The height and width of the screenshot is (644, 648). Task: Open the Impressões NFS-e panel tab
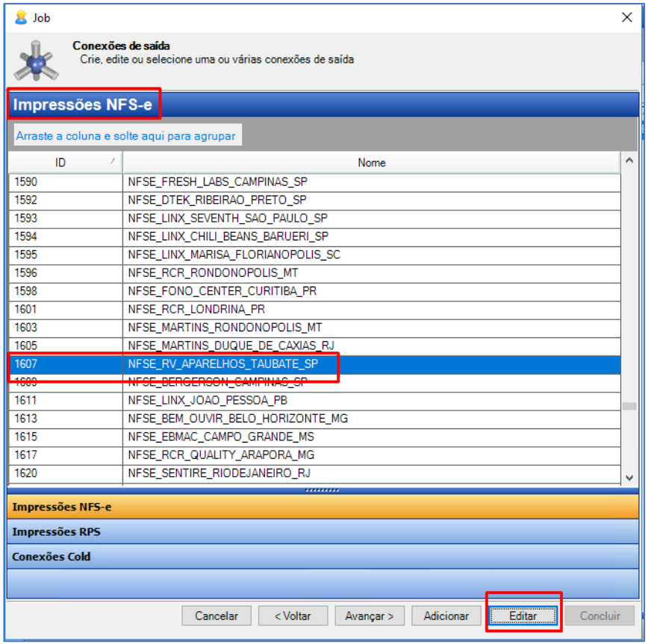[x=323, y=507]
